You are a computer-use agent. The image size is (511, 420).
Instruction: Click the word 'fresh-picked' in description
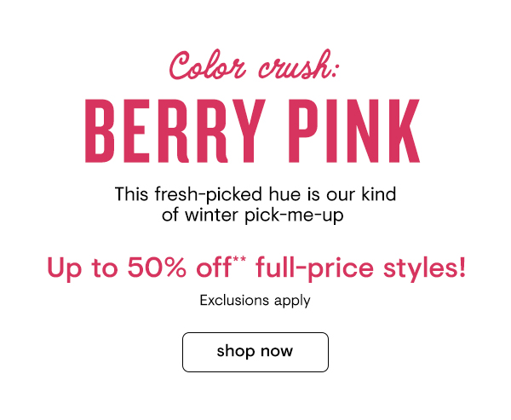(x=208, y=195)
